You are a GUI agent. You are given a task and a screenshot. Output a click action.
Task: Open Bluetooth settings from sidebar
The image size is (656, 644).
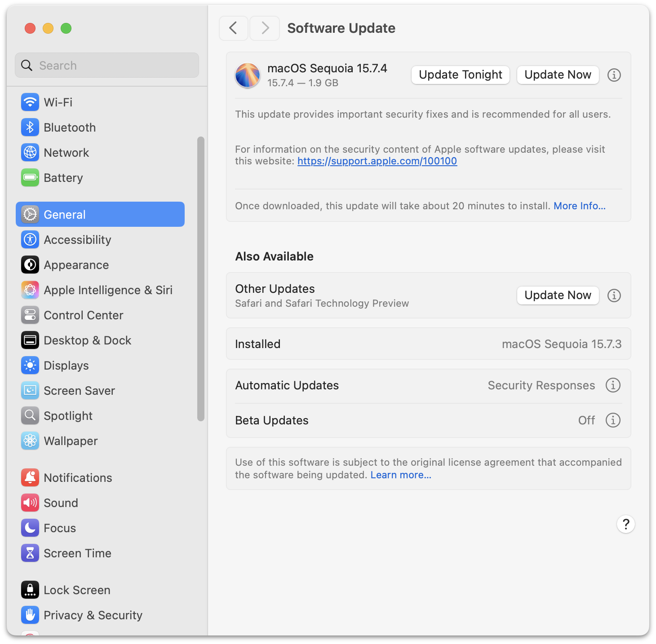(69, 128)
